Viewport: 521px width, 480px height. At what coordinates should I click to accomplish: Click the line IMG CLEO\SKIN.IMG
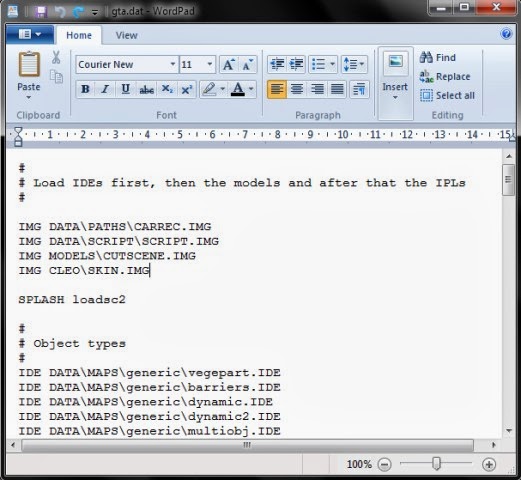84,270
